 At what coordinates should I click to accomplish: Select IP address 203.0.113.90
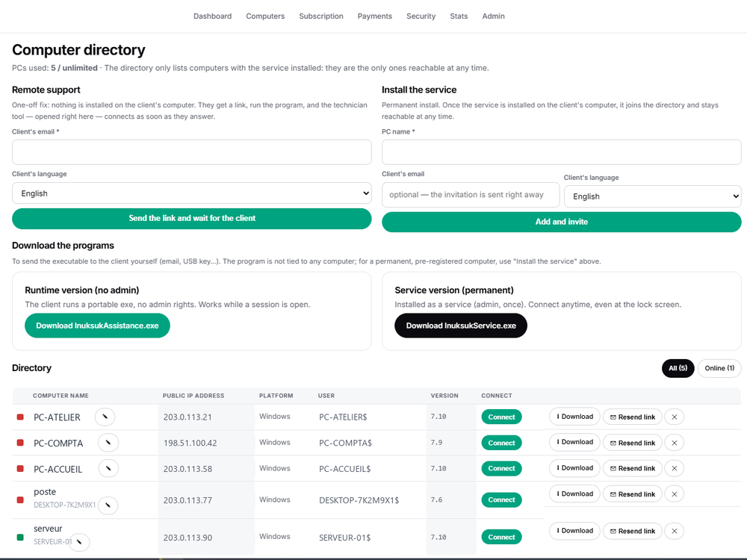[x=187, y=538]
